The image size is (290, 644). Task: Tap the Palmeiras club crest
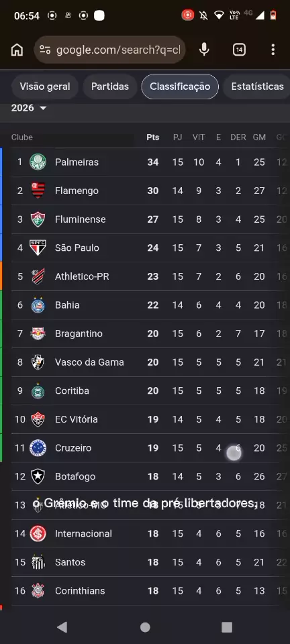(38, 162)
